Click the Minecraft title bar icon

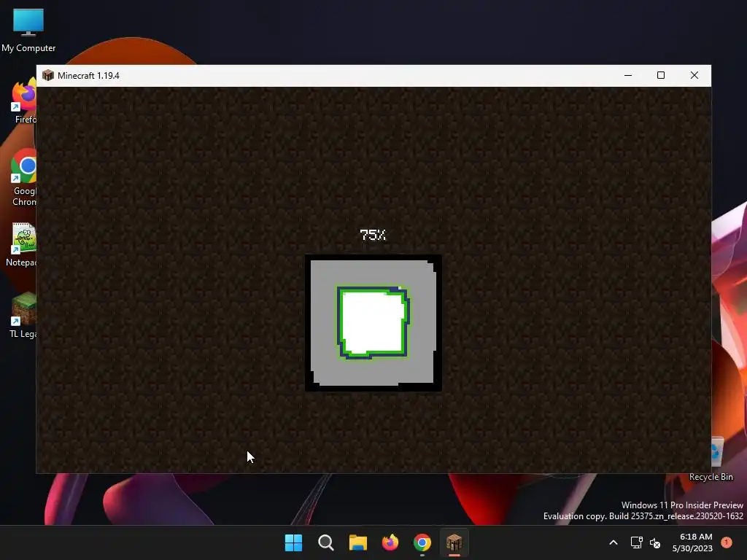[x=47, y=75]
